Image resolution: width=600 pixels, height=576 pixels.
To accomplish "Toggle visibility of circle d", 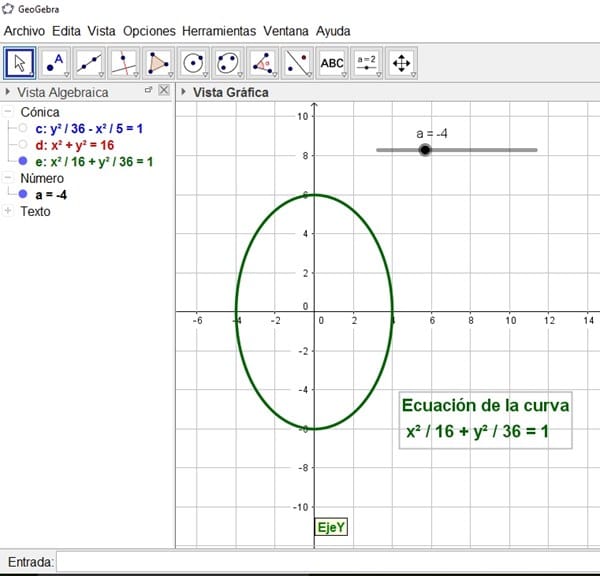I will [x=23, y=145].
